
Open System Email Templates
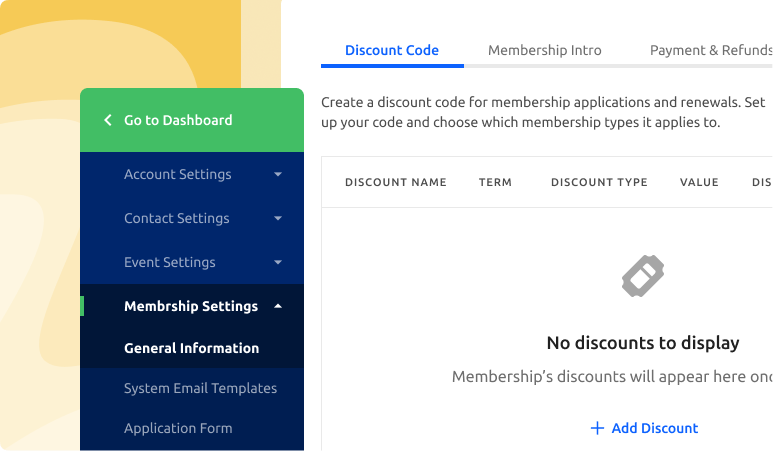(x=200, y=388)
